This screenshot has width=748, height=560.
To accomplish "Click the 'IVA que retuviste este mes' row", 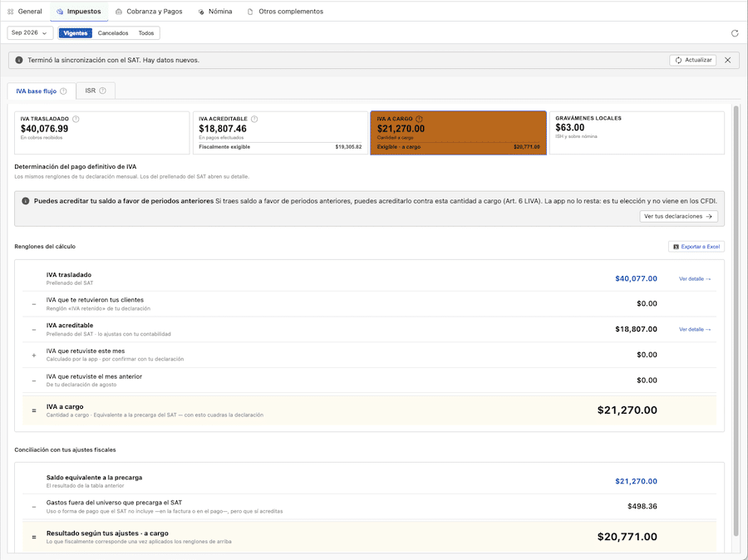I will [369, 355].
